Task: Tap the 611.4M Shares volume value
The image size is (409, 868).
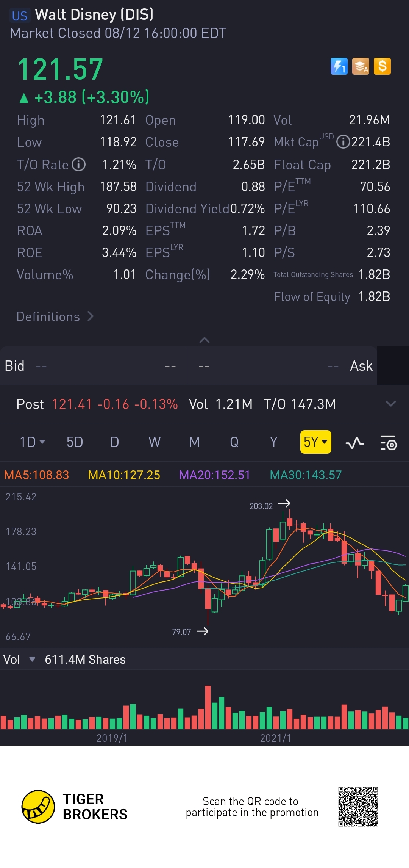Action: click(85, 660)
